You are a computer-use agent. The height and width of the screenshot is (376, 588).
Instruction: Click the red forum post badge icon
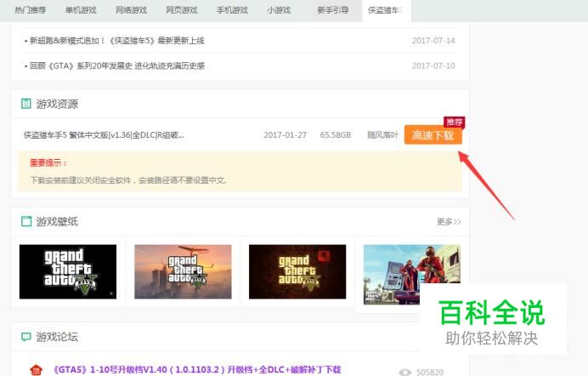click(37, 370)
